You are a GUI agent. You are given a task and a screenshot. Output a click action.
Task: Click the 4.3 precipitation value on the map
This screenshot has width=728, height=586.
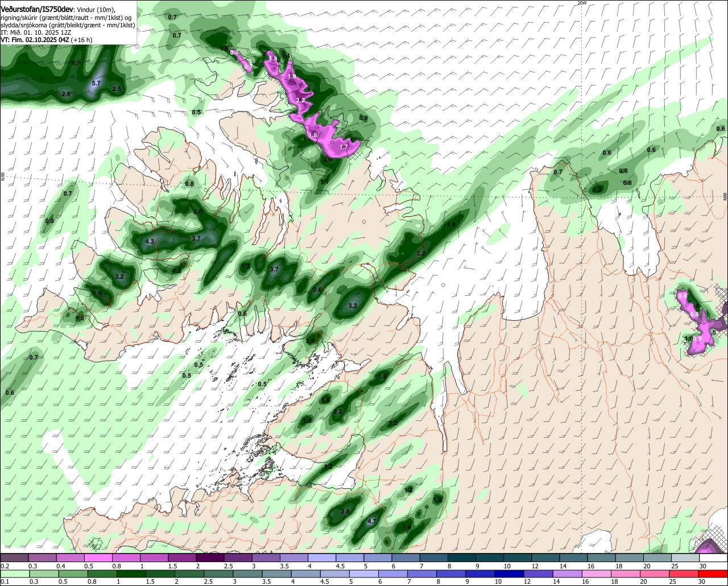(x=150, y=242)
